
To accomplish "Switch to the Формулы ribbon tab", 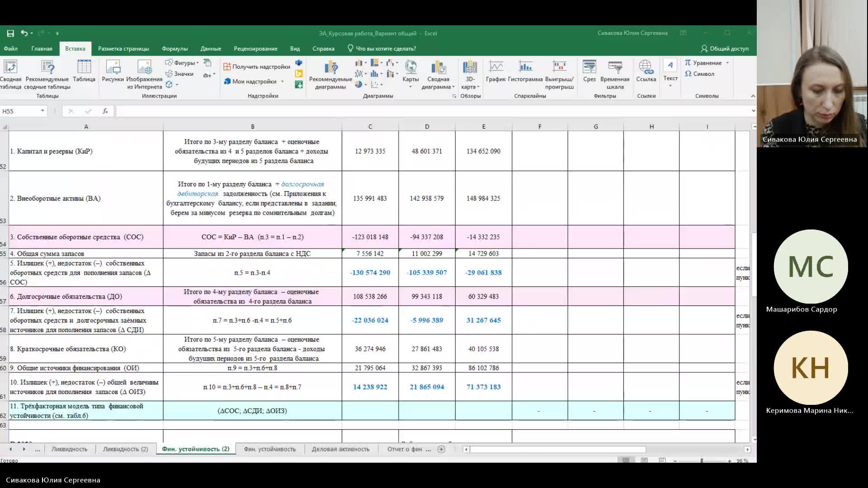I will click(175, 48).
